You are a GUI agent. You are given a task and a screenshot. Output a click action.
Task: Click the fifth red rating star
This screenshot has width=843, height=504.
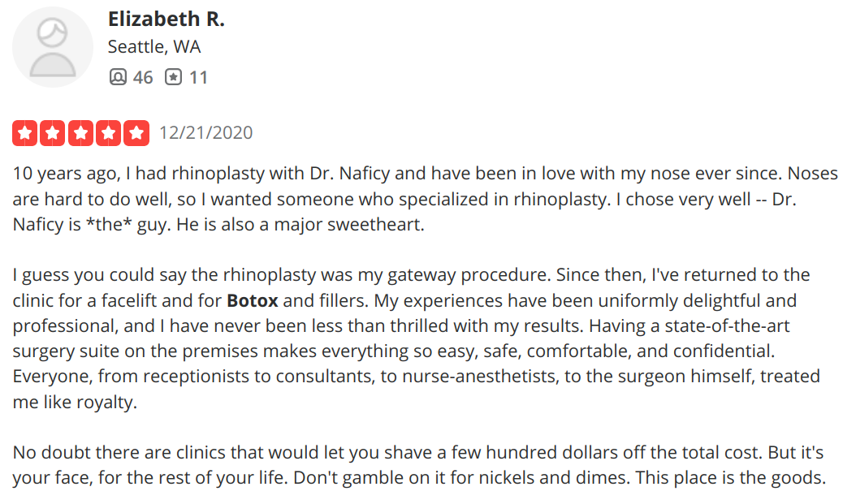tap(136, 133)
